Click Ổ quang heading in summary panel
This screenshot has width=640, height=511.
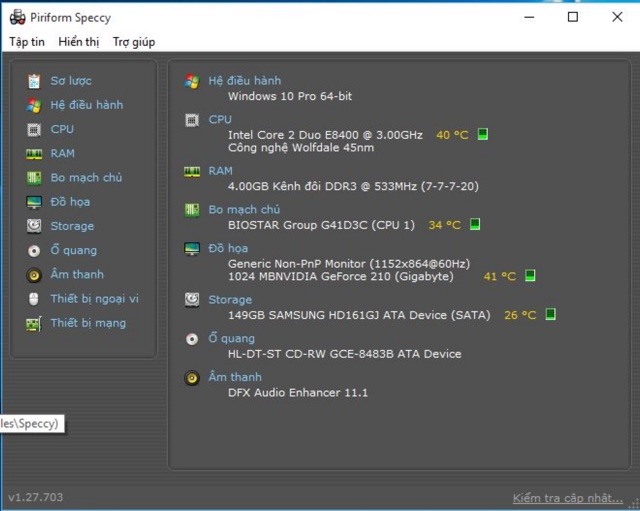(231, 338)
